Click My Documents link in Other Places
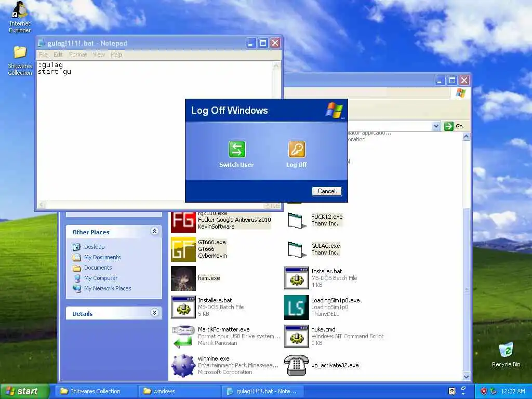This screenshot has width=532, height=399. tap(102, 257)
